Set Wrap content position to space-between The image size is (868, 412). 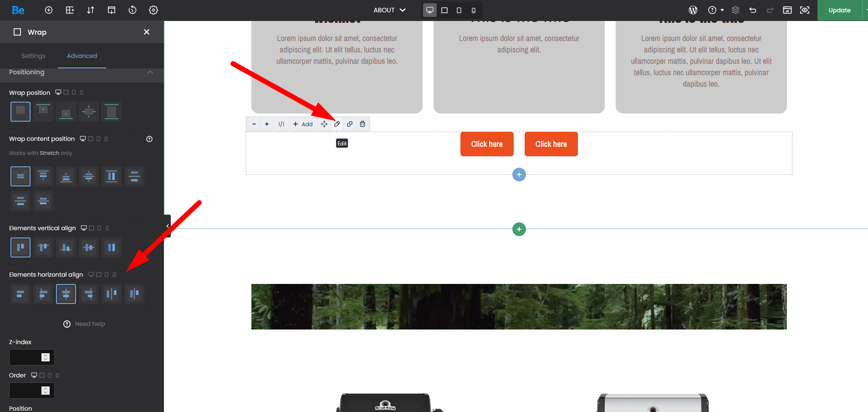134,176
